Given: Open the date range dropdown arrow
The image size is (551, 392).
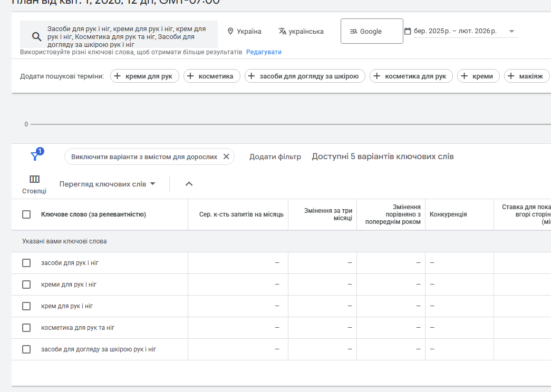Looking at the screenshot, I should click(511, 32).
